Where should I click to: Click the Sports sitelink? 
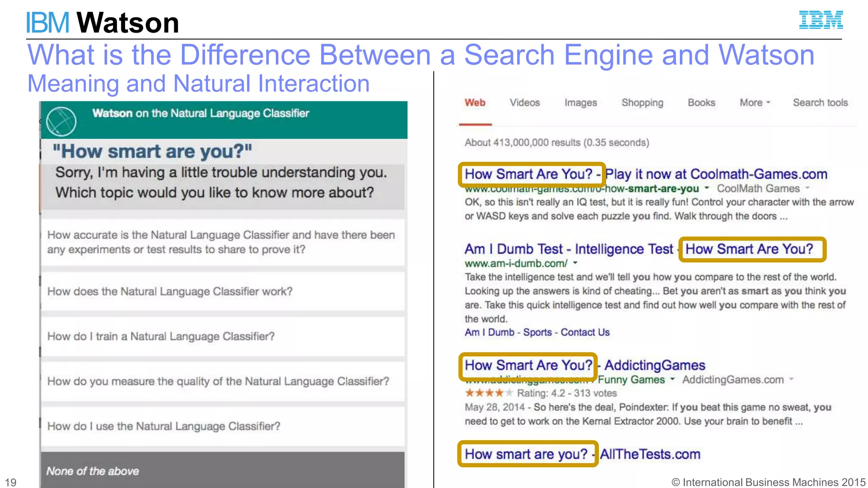point(537,332)
